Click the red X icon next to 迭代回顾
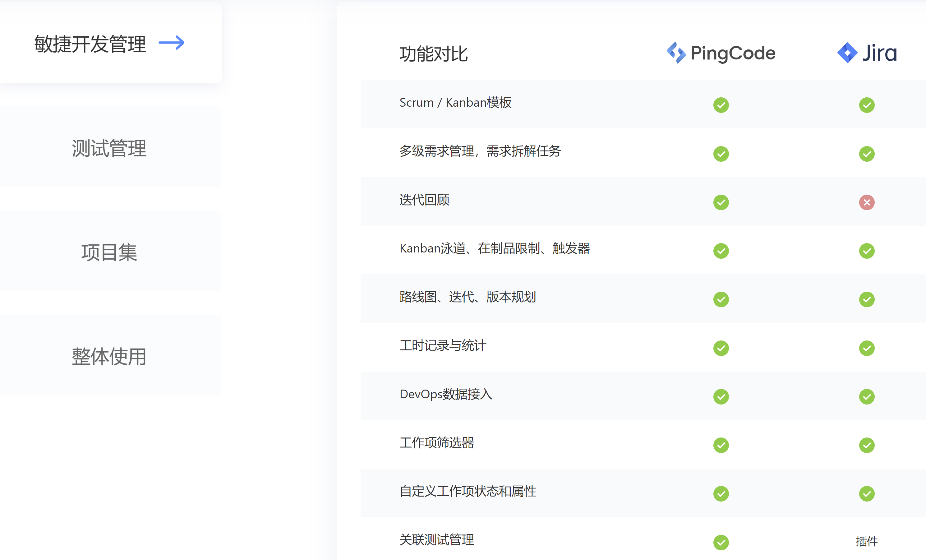 point(867,202)
